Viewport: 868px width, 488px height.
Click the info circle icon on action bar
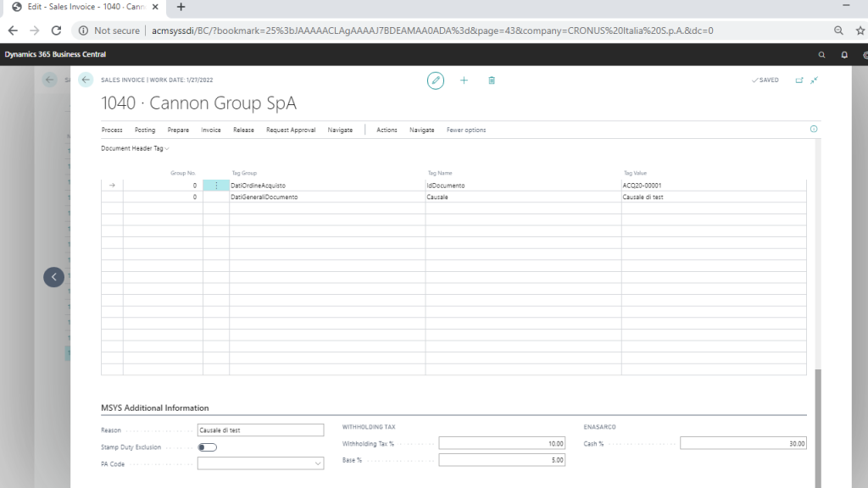[814, 130]
